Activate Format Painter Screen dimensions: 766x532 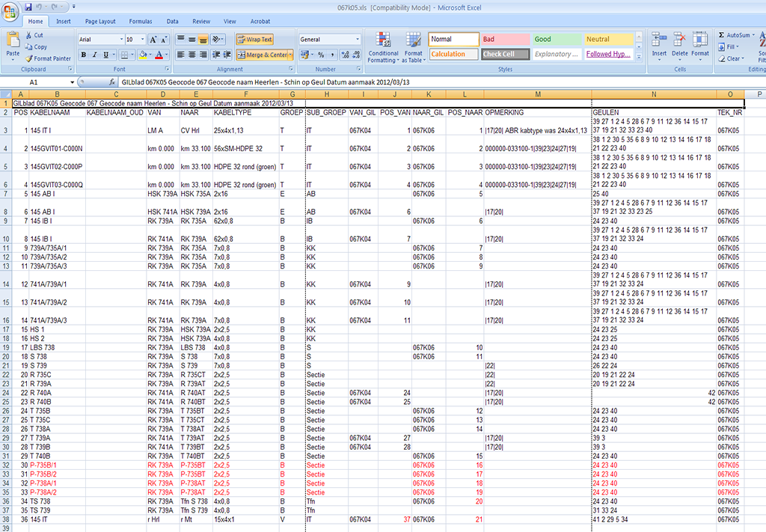[x=48, y=58]
